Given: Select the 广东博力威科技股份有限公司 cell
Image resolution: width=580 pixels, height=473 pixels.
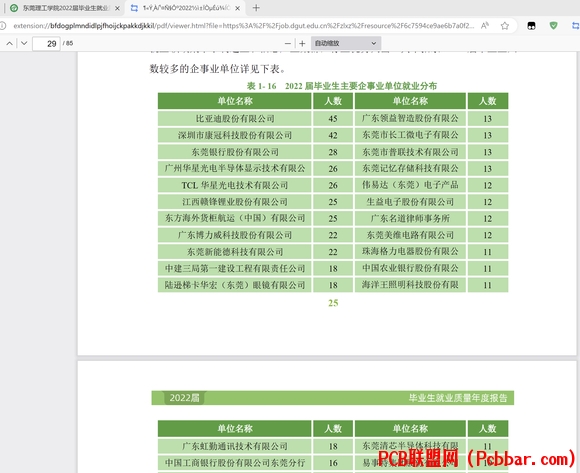Looking at the screenshot, I should 235,235.
